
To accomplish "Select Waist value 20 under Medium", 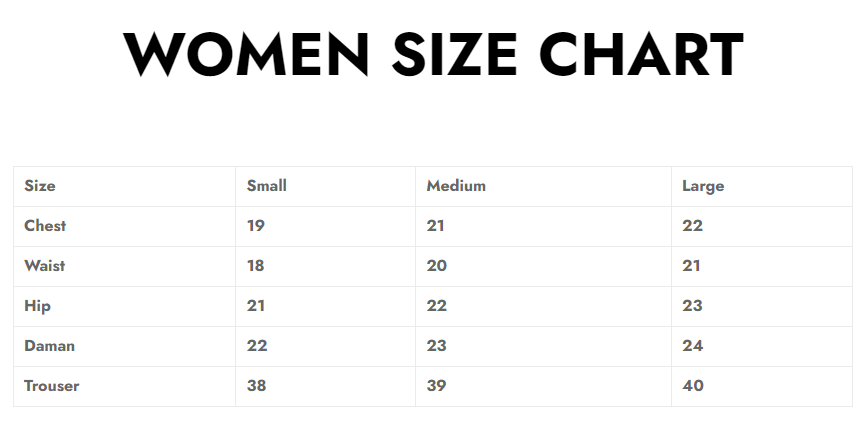I will click(x=436, y=266).
